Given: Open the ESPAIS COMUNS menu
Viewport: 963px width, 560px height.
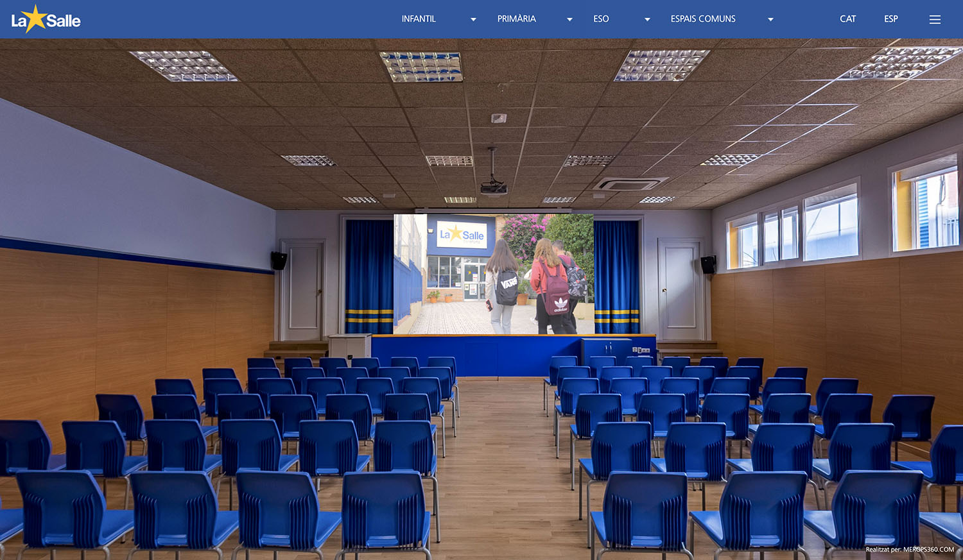Looking at the screenshot, I should 703,19.
